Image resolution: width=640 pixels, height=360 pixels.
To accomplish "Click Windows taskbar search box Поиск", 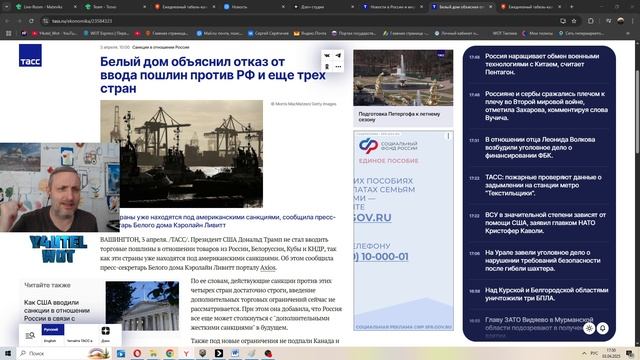I will (x=63, y=353).
